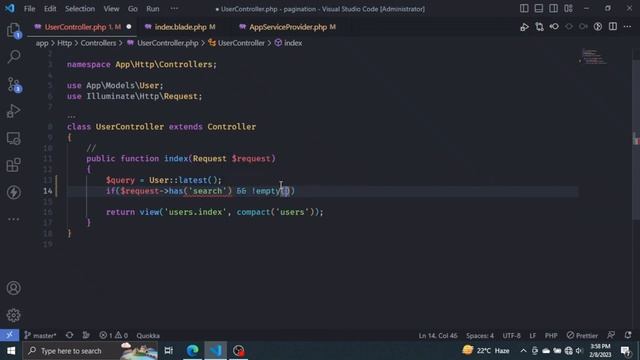Open editor More Actions menu

point(627,27)
